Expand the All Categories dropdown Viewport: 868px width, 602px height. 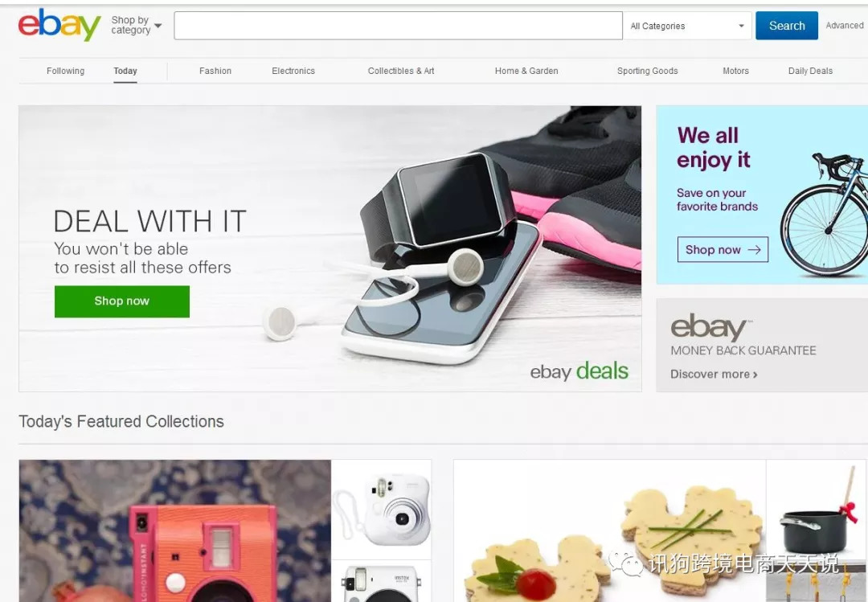[x=687, y=26]
